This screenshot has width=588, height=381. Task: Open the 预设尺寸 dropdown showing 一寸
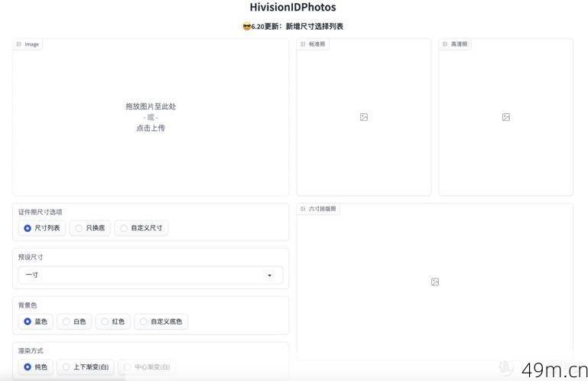151,275
